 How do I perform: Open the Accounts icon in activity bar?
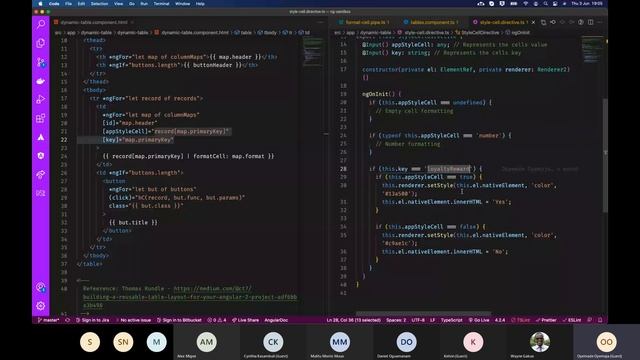point(41,287)
